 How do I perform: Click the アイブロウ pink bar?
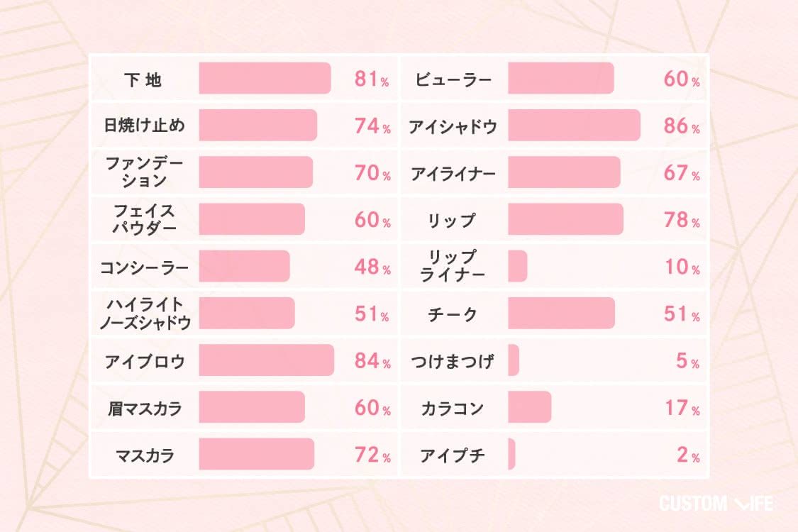(267, 360)
